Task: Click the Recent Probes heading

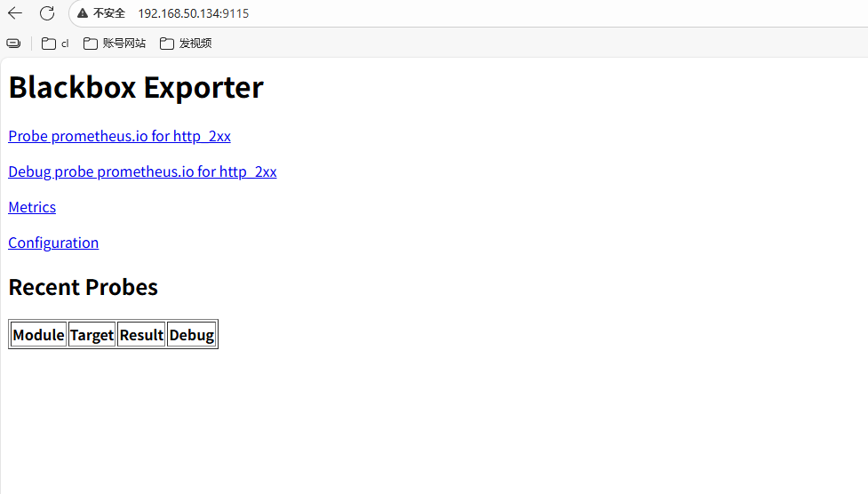Action: (x=83, y=287)
